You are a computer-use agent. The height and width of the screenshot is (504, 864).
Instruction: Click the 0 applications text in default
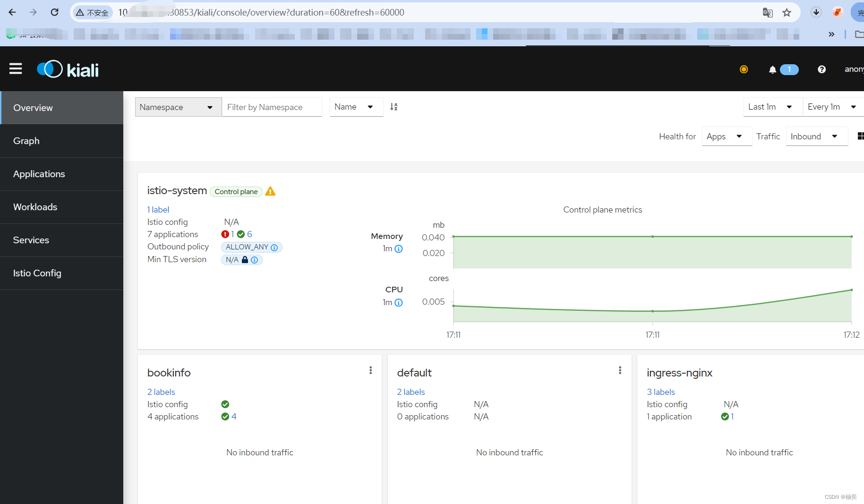coord(423,417)
